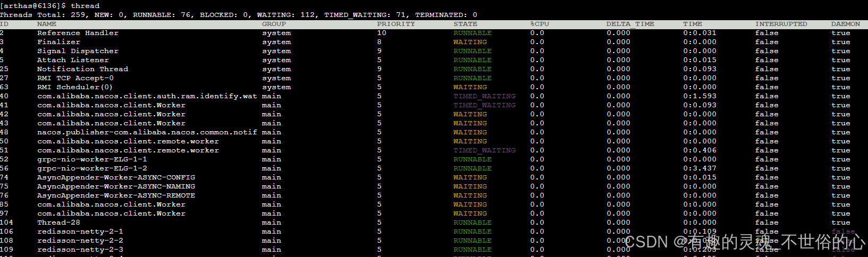
Task: Select the 'Reference Handler' thread name
Action: point(78,33)
